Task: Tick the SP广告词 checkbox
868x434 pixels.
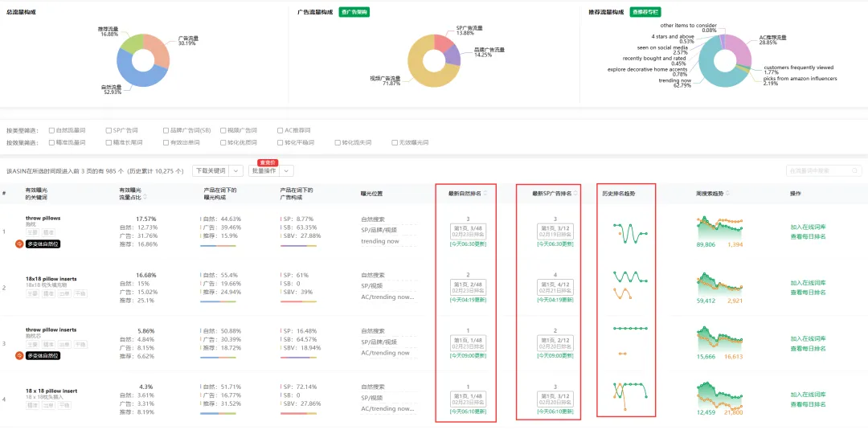Action: point(108,131)
